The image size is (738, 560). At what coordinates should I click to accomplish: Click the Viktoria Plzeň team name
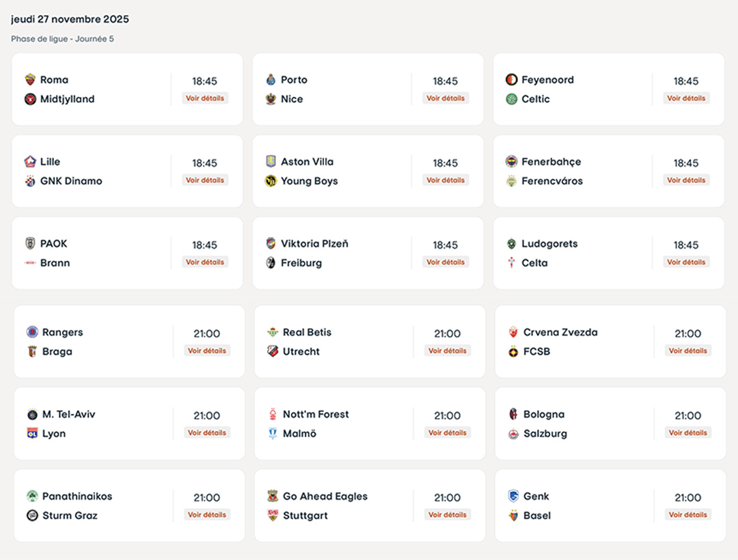(x=314, y=244)
